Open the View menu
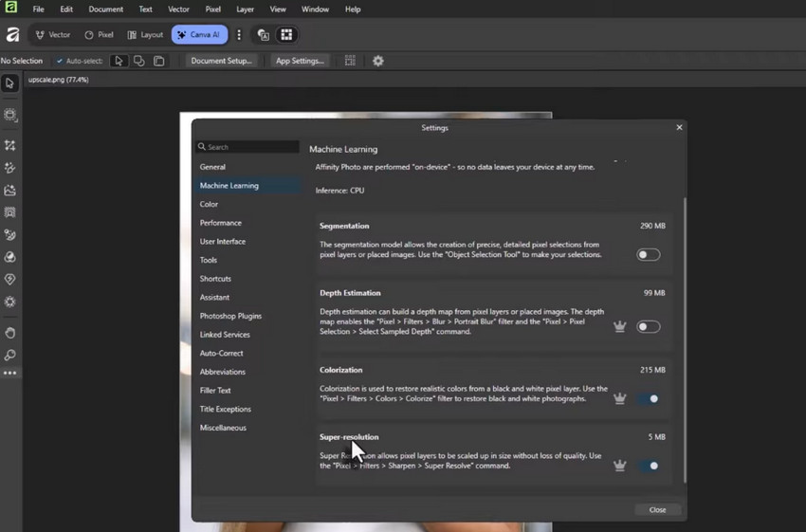 point(278,9)
